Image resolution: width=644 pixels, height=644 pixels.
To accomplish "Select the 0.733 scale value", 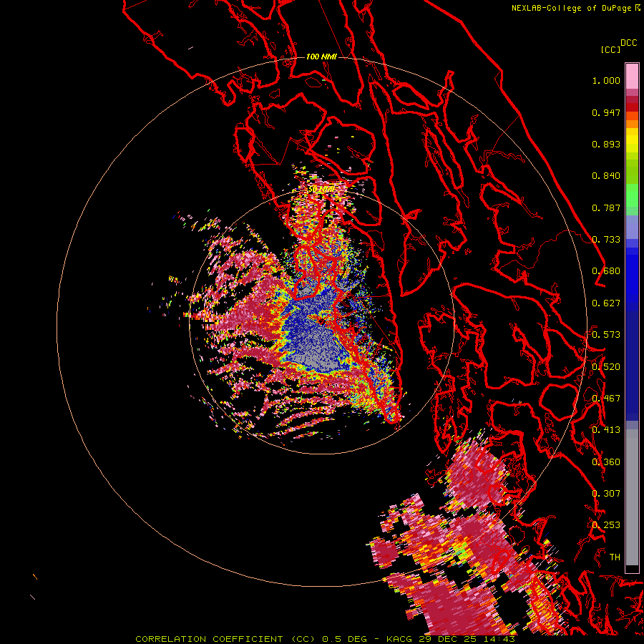I will point(606,240).
